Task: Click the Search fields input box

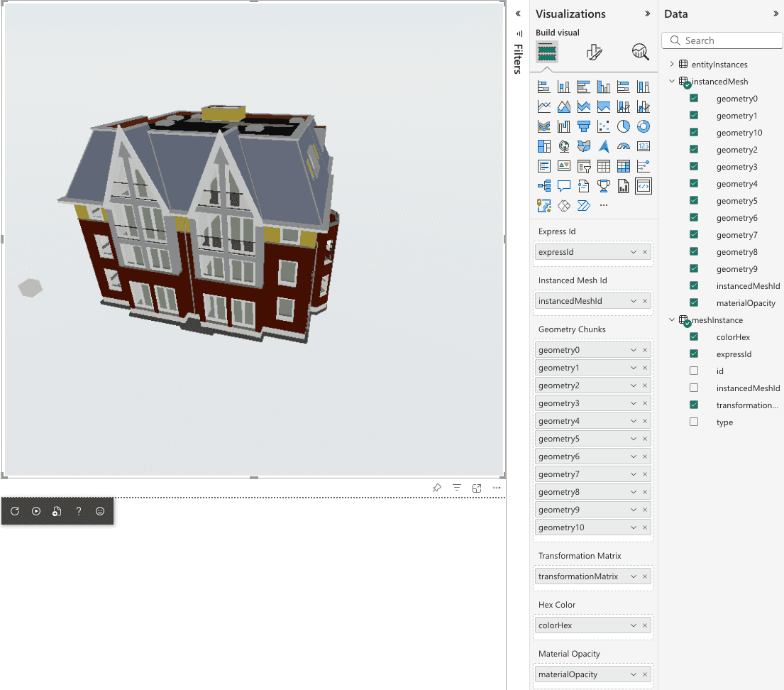Action: click(x=722, y=41)
